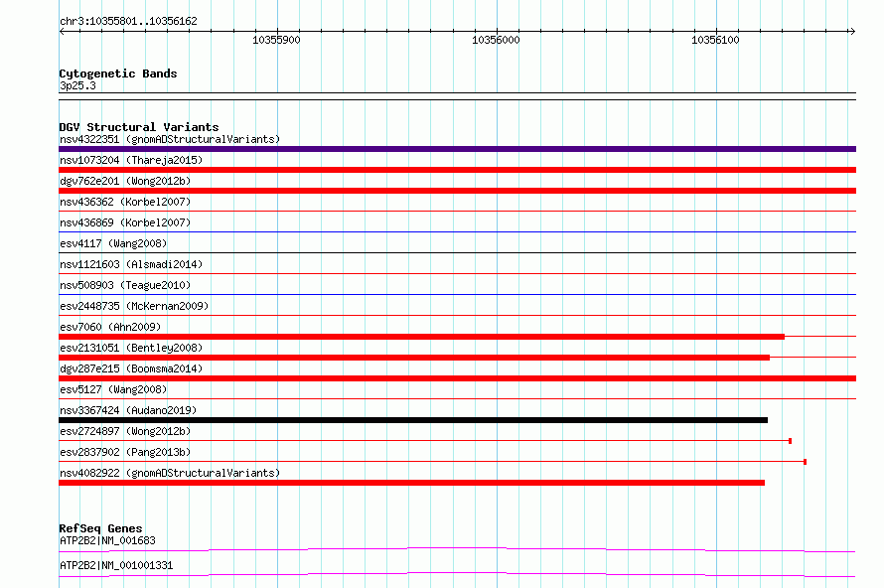Click the left arrow of the coordinate ruler
The width and height of the screenshot is (884, 588).
click(x=62, y=31)
